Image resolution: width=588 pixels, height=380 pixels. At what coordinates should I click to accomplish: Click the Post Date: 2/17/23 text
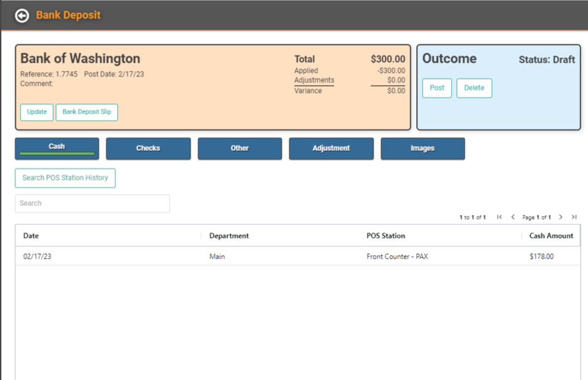tap(114, 74)
